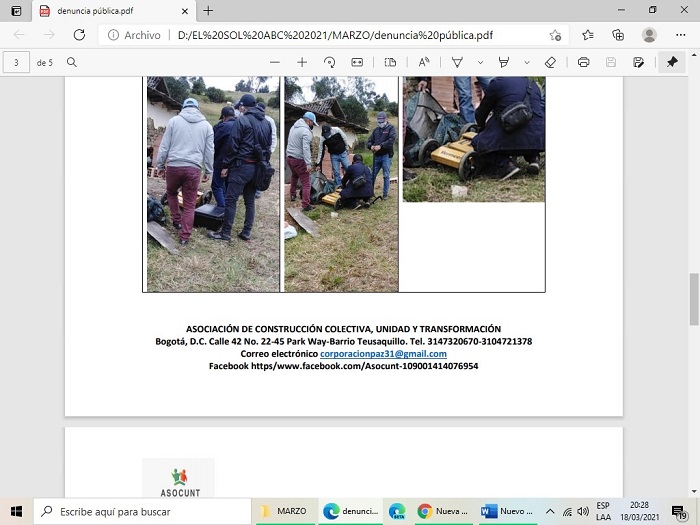Open the notification center icon

pos(679,512)
